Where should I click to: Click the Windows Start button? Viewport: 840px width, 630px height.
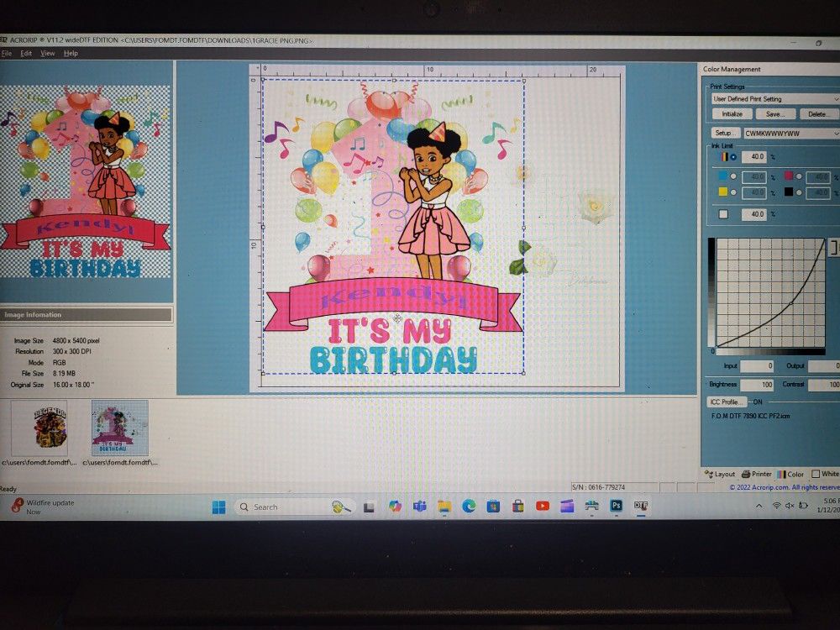(x=218, y=507)
